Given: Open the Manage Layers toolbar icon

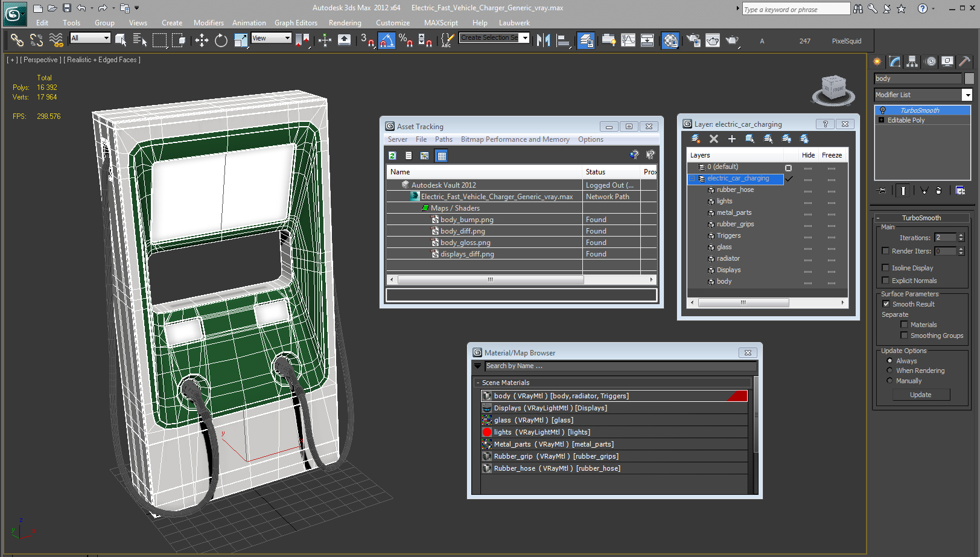Looking at the screenshot, I should point(585,40).
